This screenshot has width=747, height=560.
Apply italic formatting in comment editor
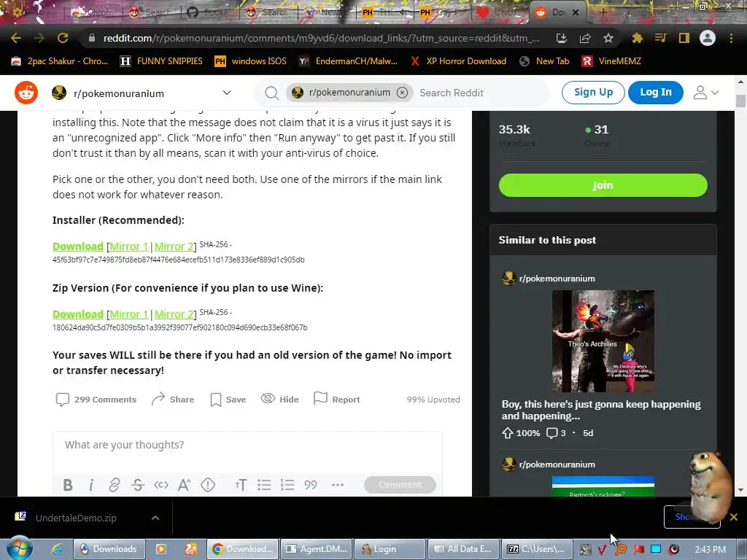coord(91,485)
